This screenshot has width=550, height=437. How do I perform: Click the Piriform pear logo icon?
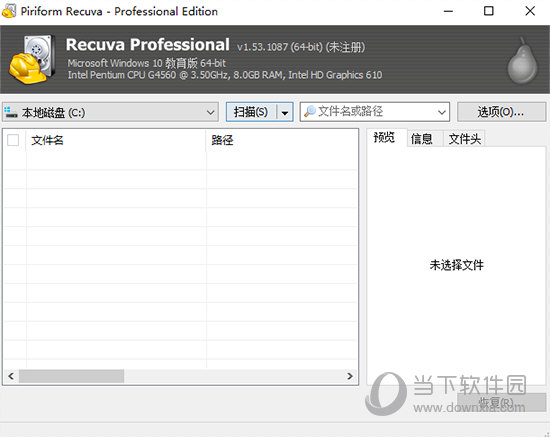click(523, 60)
